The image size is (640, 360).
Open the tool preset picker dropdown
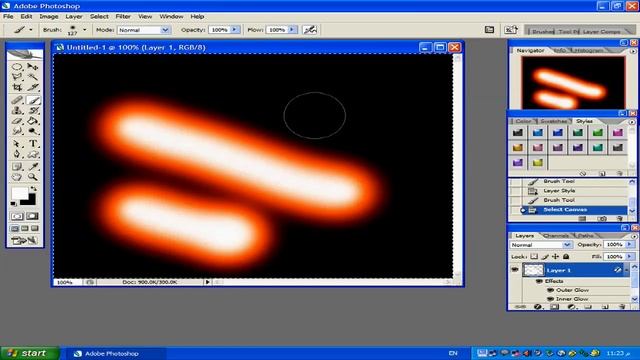[x=31, y=30]
